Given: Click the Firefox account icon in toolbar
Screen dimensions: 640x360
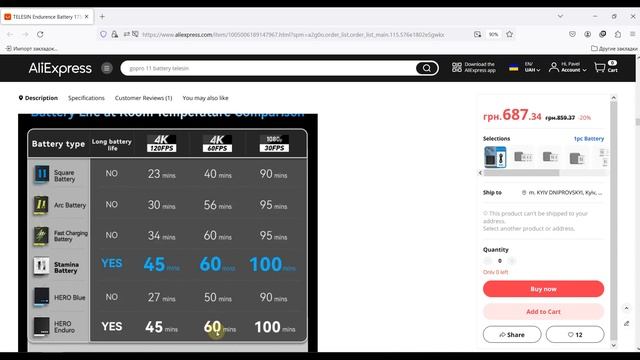Looking at the screenshot, I should [587, 34].
